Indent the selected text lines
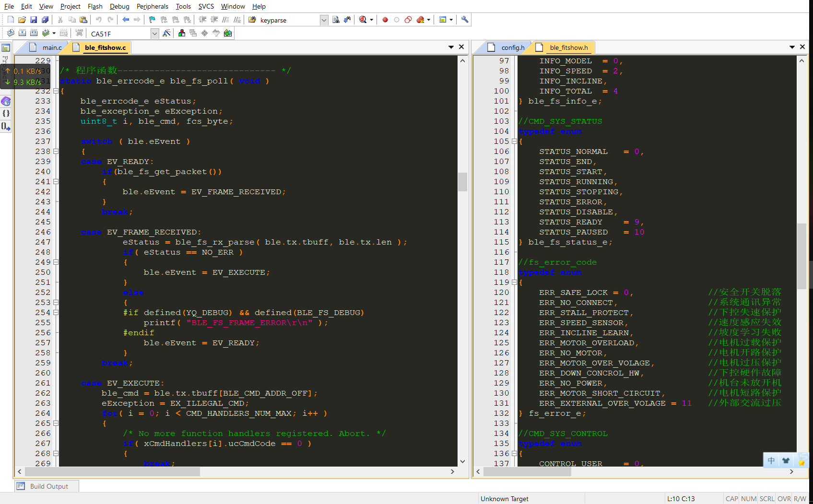This screenshot has width=813, height=504. tap(202, 20)
